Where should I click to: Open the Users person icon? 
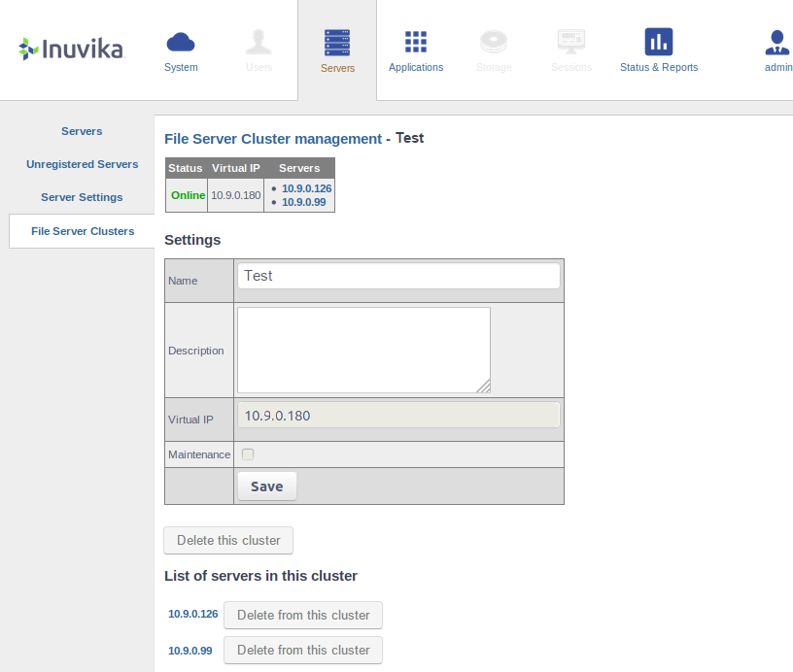tap(259, 42)
